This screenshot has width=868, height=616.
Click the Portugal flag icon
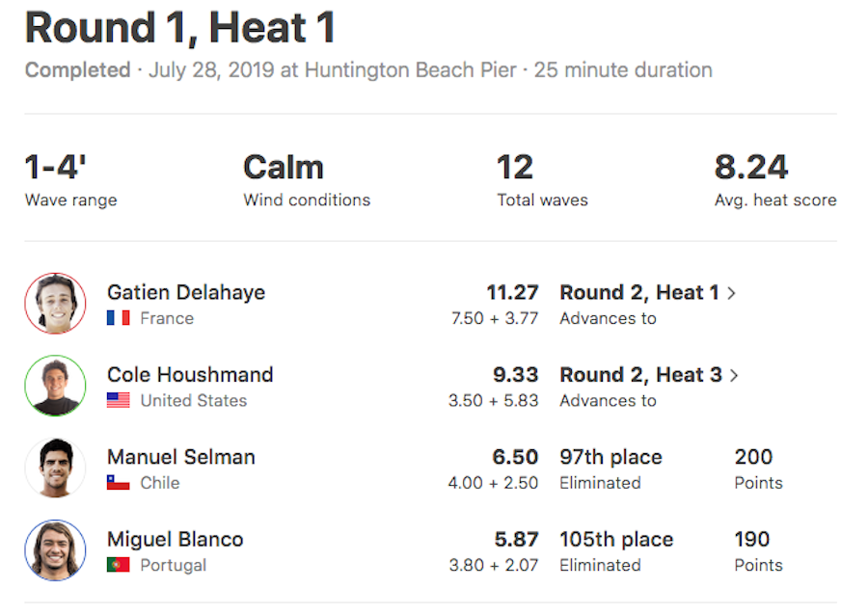[119, 565]
